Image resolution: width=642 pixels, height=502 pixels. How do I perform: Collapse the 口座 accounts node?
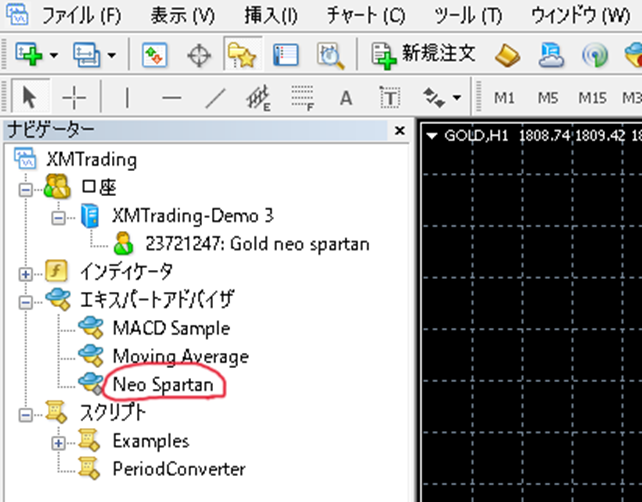(x=25, y=189)
